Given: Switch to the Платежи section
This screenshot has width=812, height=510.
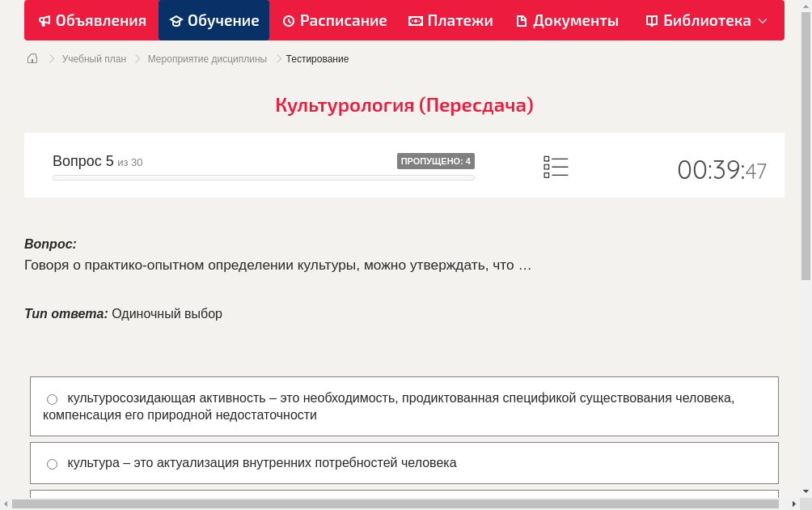Looking at the screenshot, I should 450,20.
